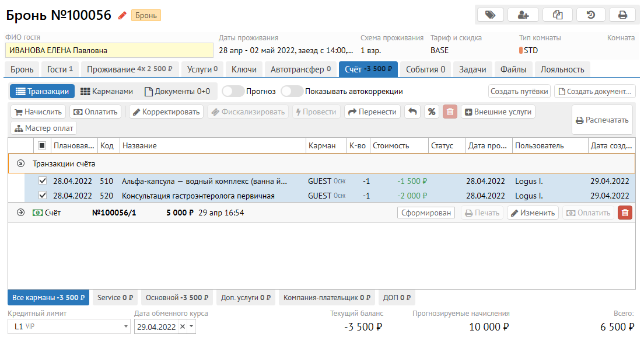Click the undo arrow toolbar icon
This screenshot has width=644, height=341.
pyautogui.click(x=412, y=112)
